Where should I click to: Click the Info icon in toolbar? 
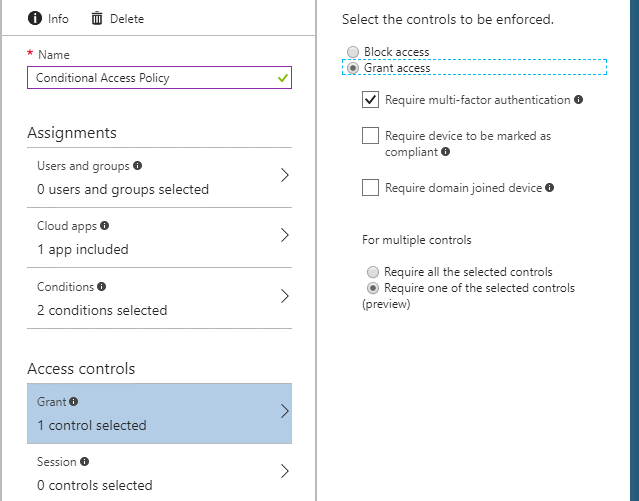point(35,18)
